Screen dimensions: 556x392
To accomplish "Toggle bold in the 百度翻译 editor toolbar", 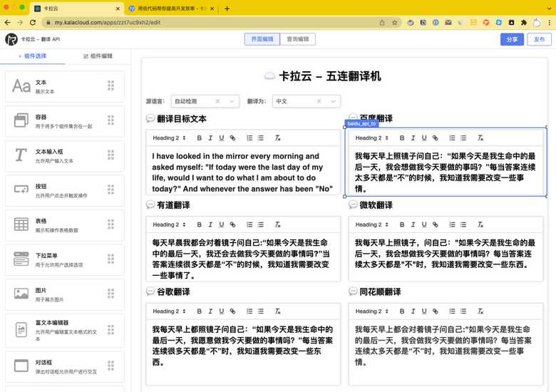I will pyautogui.click(x=402, y=138).
